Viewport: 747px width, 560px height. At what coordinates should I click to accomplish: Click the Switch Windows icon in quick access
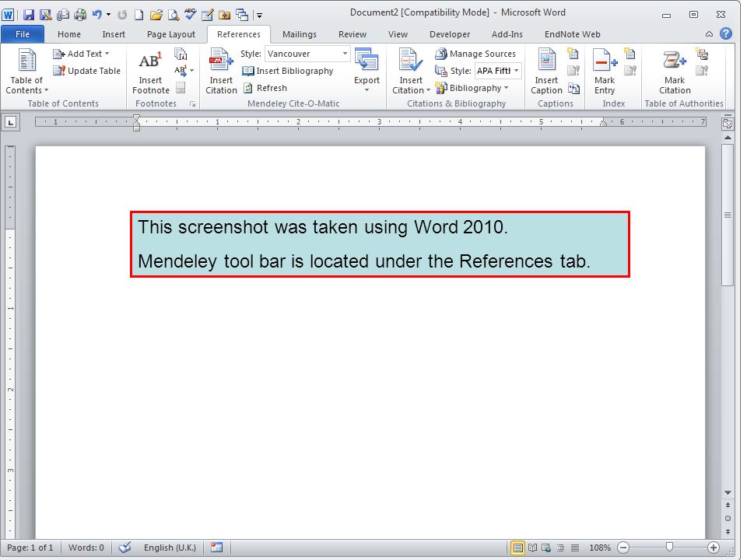pyautogui.click(x=242, y=15)
